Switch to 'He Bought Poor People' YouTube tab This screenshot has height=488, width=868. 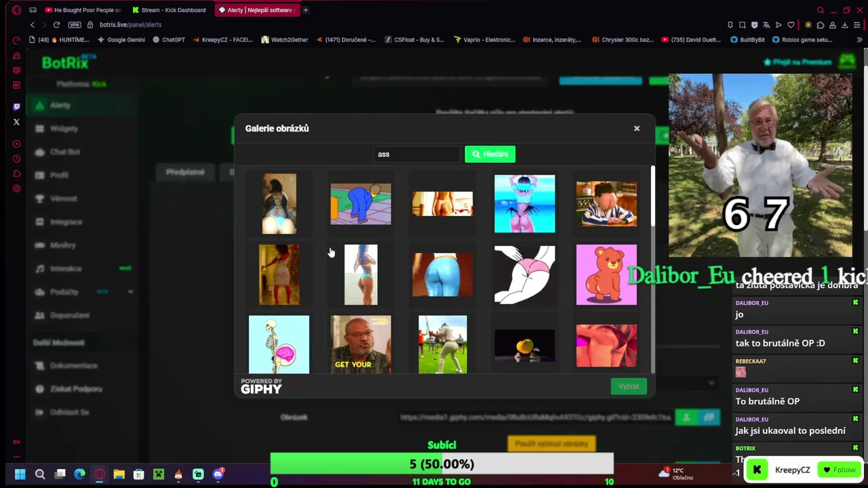(83, 10)
